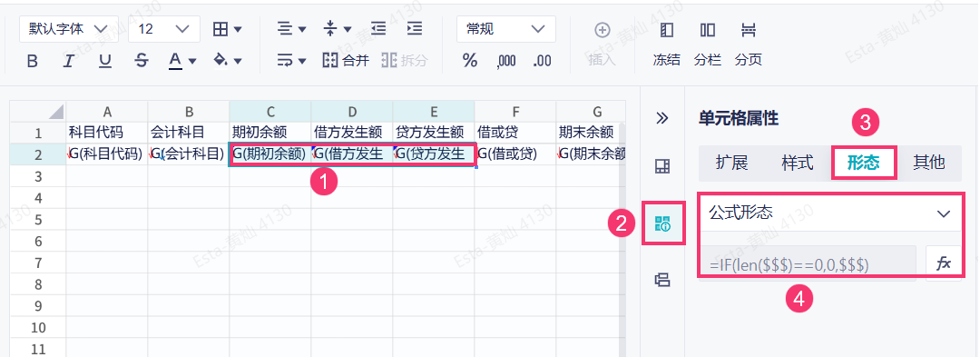Select row 5 header
The image size is (980, 357).
click(x=39, y=220)
